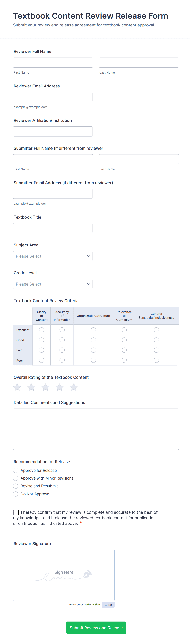Click the first star in Overall Rating
This screenshot has width=190, height=644.
(17, 387)
